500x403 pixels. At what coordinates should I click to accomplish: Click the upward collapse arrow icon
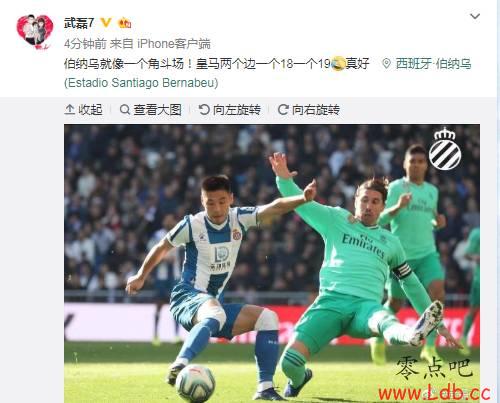69,109
